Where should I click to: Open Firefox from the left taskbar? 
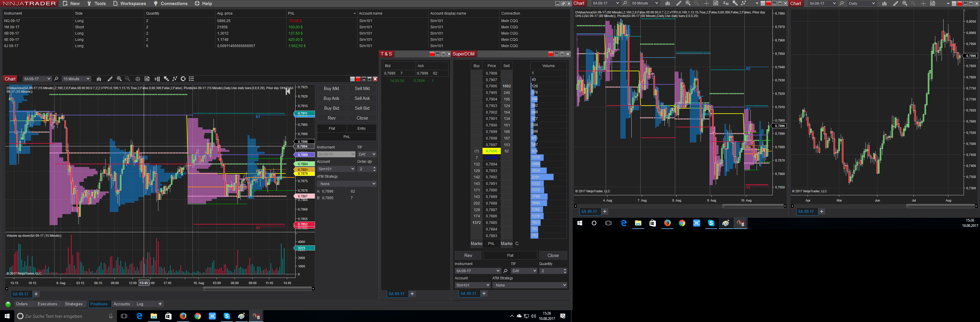tap(183, 316)
